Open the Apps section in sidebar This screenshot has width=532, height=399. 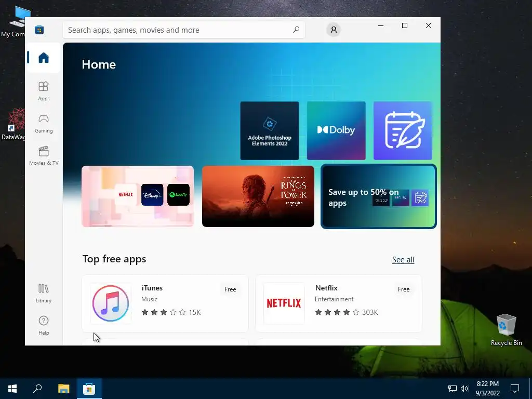pos(44,91)
